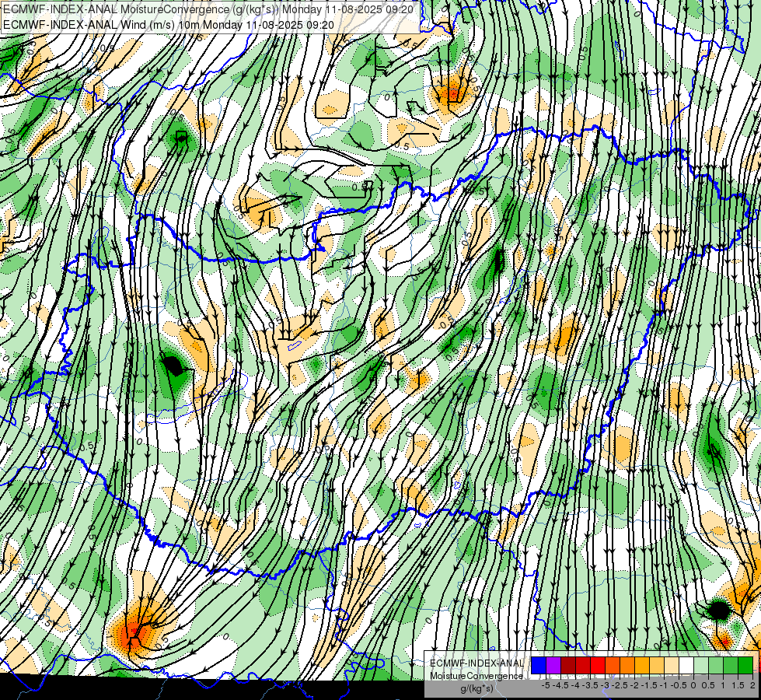This screenshot has width=761, height=700.
Task: Click the MoistureConvergence title line
Action: tap(208, 9)
